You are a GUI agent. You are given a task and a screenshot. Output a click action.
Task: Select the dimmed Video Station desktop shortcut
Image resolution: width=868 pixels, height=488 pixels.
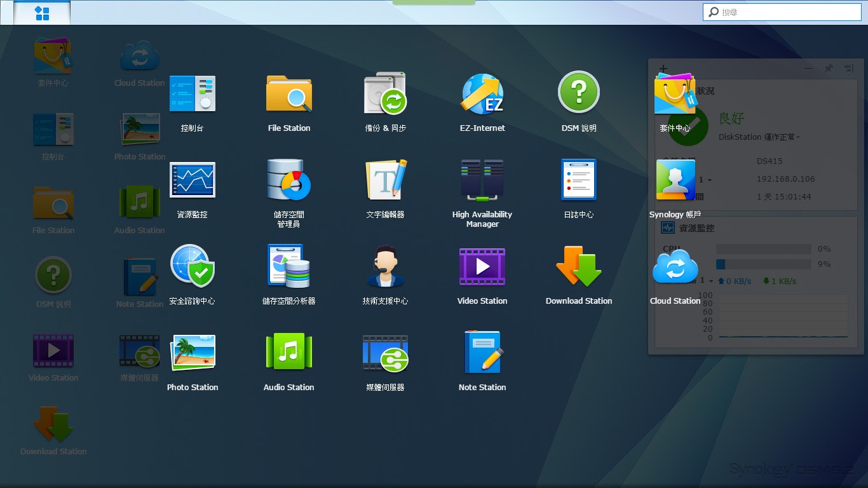click(x=53, y=357)
